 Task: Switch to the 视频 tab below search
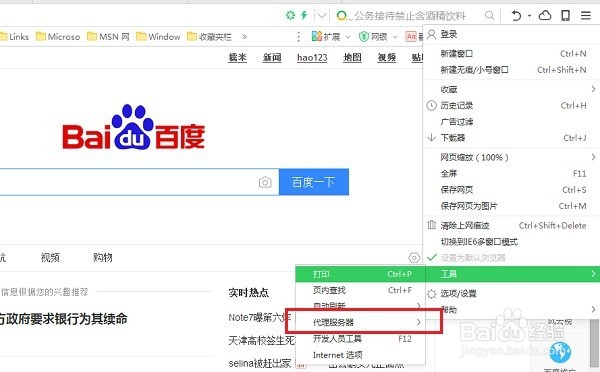[50, 258]
